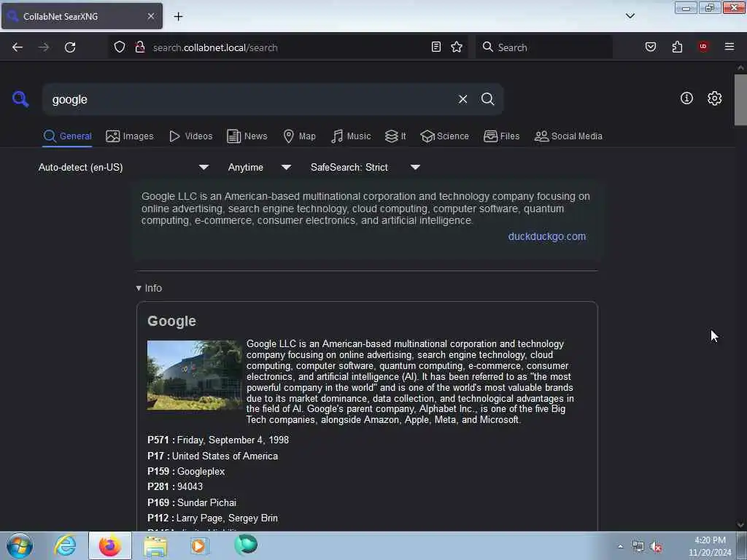This screenshot has height=560, width=747.
Task: Click the green round taskbar application icon
Action: [x=246, y=545]
